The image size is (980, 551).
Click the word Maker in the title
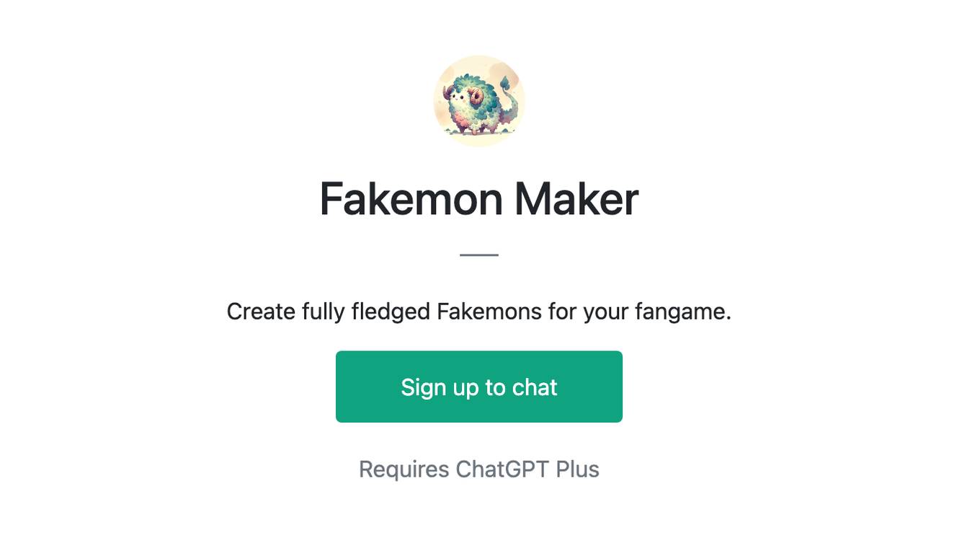[x=576, y=199]
